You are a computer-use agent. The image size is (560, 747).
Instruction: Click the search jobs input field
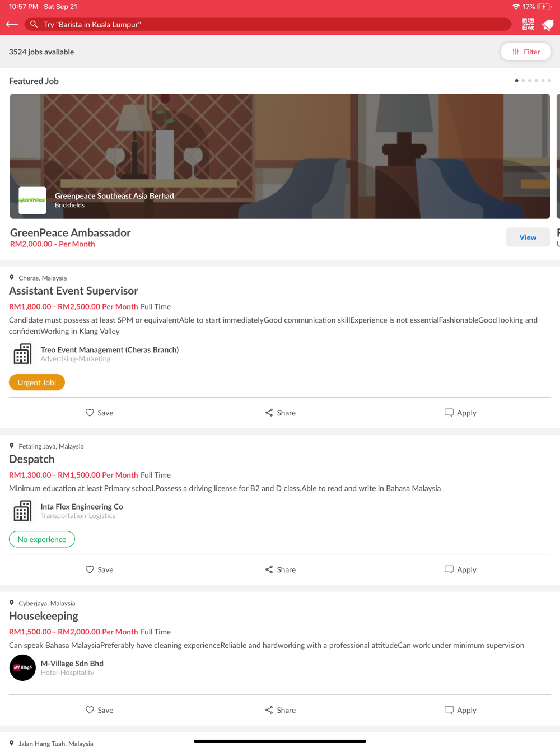coord(268,24)
